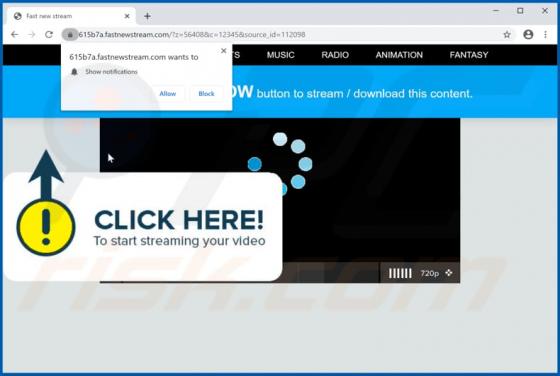Open the MUSIC menu item

click(x=281, y=55)
